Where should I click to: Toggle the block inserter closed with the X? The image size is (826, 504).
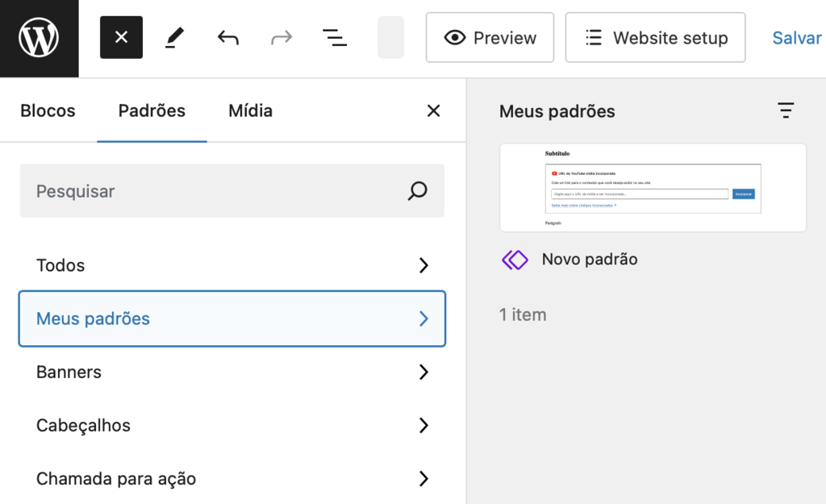(x=121, y=37)
